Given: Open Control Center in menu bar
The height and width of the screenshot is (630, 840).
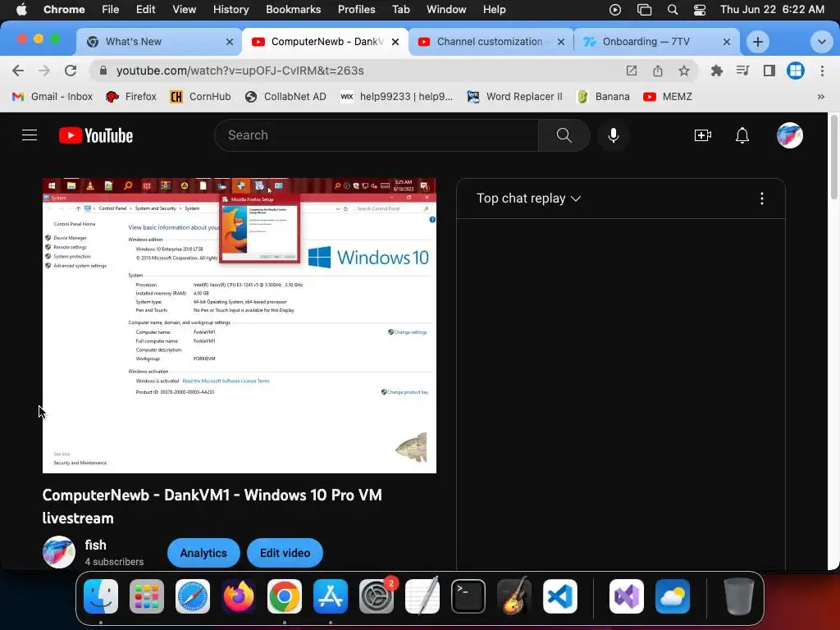Looking at the screenshot, I should coord(700,9).
